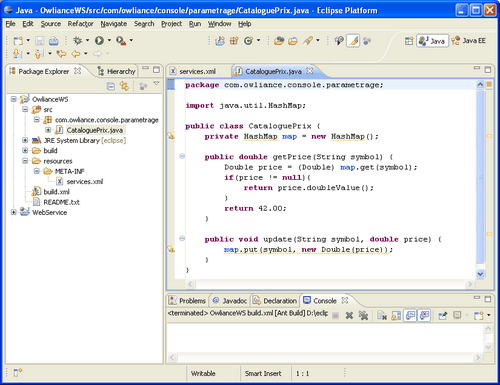Click Collapse All in Package Explorer

[x=111, y=86]
